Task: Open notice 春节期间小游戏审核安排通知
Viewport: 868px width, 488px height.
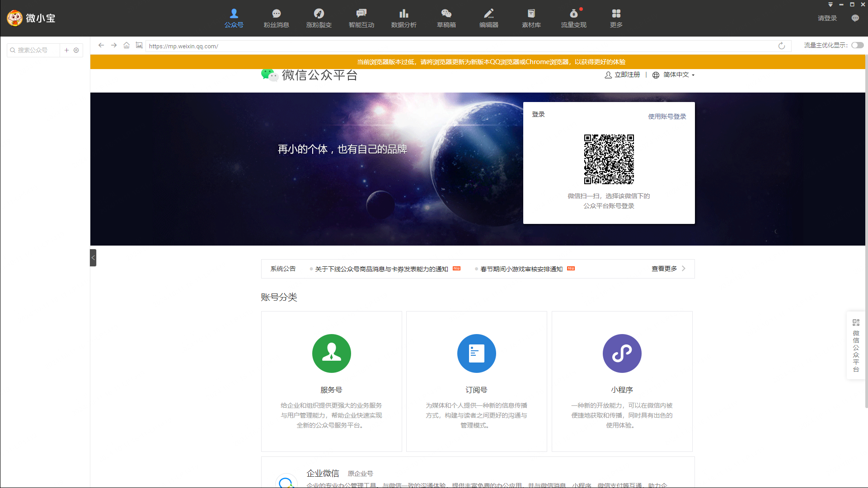Action: pos(521,269)
